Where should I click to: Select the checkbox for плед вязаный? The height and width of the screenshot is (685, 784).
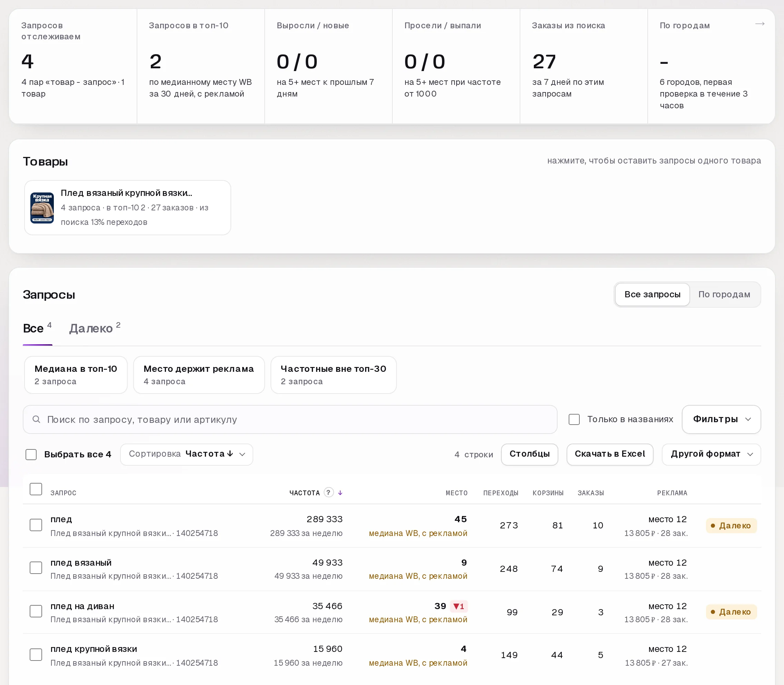(x=36, y=568)
